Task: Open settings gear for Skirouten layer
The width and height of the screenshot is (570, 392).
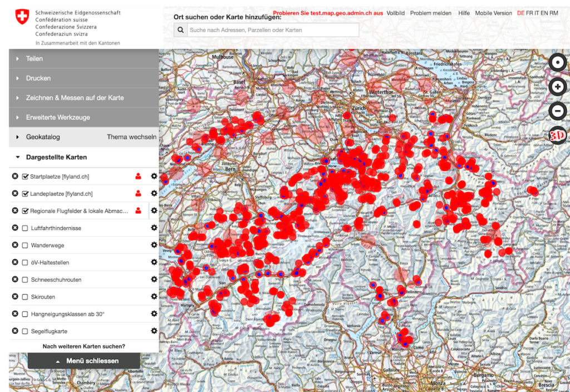Action: (154, 296)
